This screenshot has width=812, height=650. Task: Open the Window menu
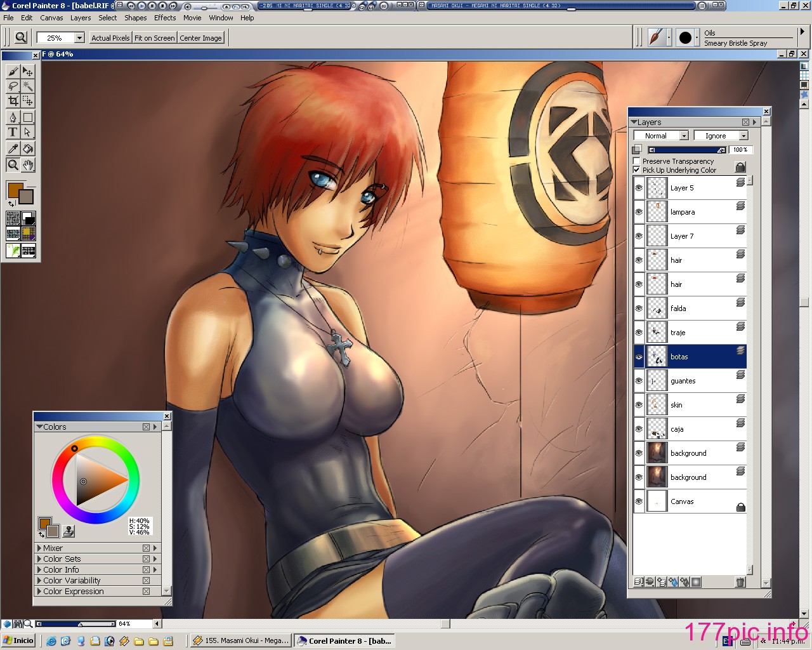221,18
